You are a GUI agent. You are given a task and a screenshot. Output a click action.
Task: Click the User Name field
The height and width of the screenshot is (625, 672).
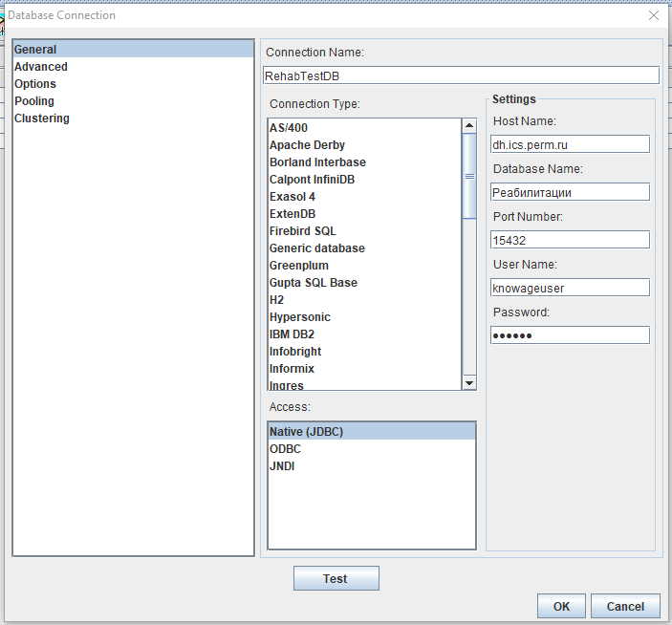[x=570, y=288]
